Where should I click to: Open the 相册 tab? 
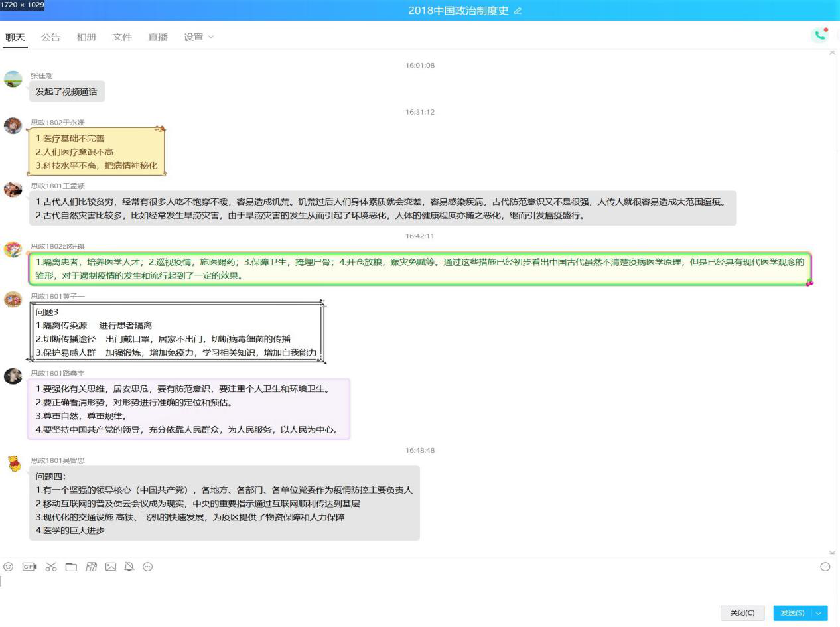tap(86, 37)
